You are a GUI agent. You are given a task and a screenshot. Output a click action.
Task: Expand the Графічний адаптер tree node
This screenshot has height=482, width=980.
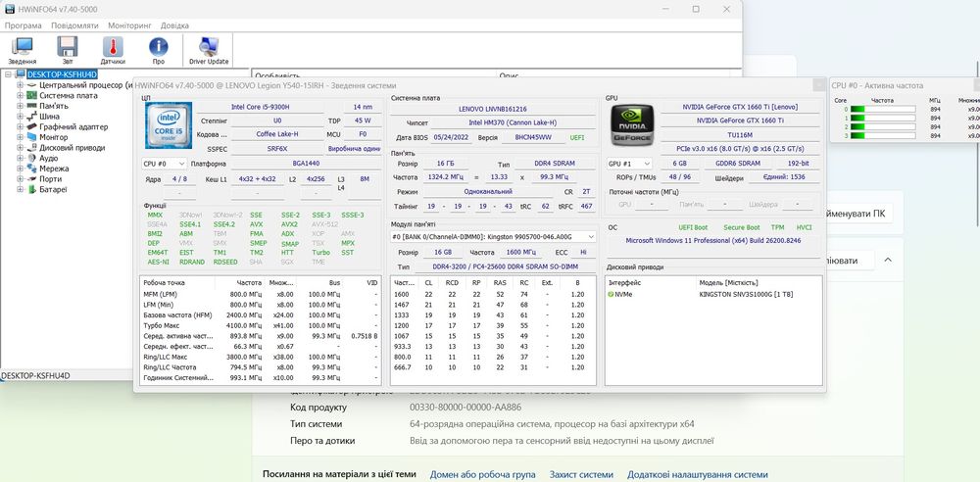click(20, 127)
